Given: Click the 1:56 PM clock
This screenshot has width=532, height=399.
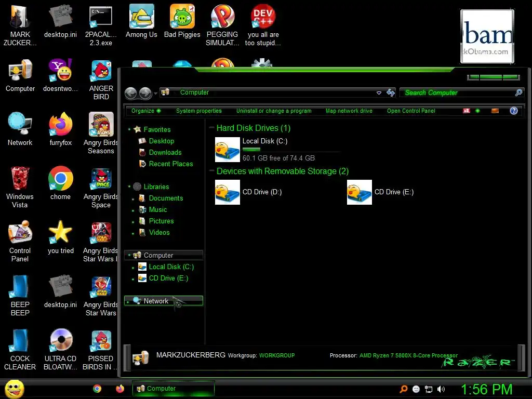Looking at the screenshot, I should (486, 389).
